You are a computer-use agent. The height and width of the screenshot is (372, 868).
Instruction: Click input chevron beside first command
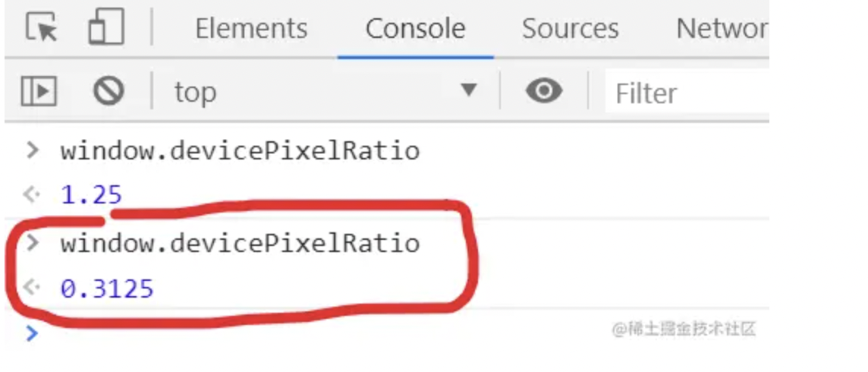pos(32,150)
